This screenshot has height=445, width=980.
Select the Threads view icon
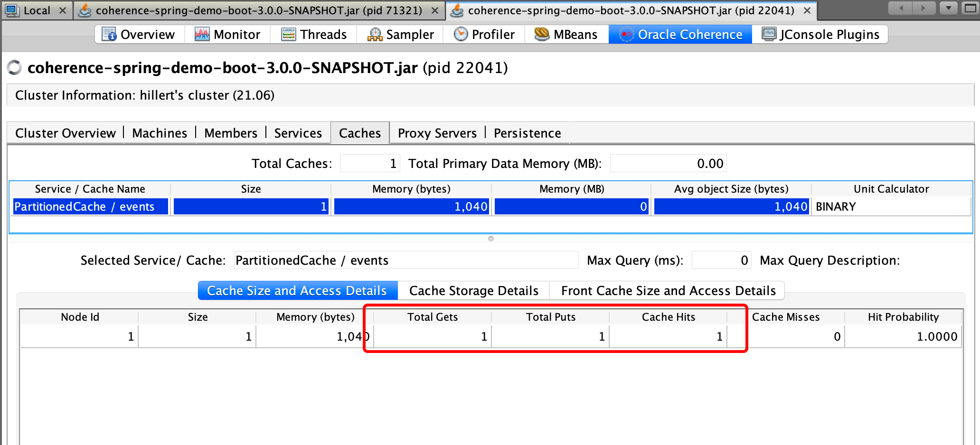coord(288,35)
